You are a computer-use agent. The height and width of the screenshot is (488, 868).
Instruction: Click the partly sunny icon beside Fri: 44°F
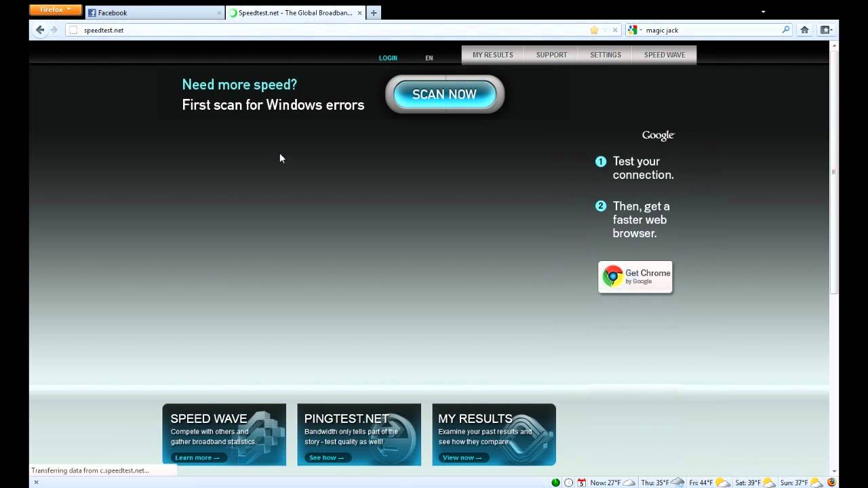point(723,483)
